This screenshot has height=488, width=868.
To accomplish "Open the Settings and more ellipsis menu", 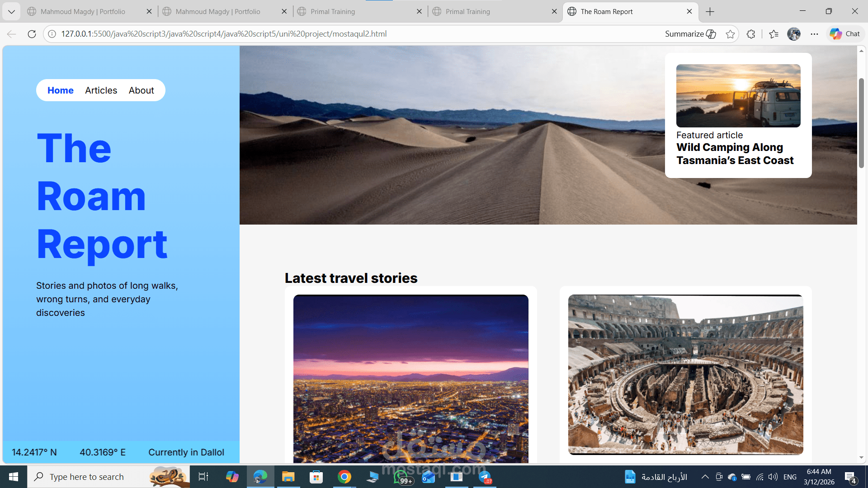I will pyautogui.click(x=815, y=34).
